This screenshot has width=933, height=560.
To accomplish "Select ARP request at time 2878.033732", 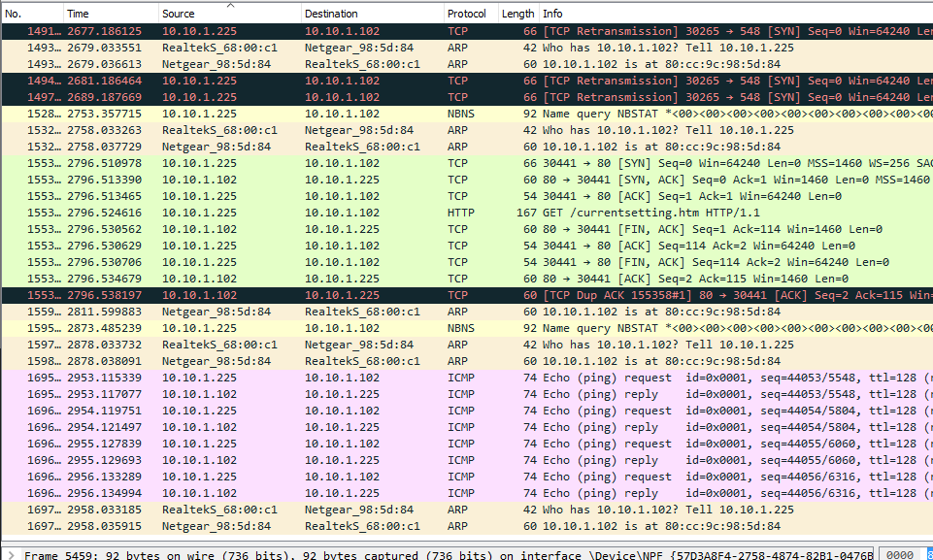I will pos(467,345).
